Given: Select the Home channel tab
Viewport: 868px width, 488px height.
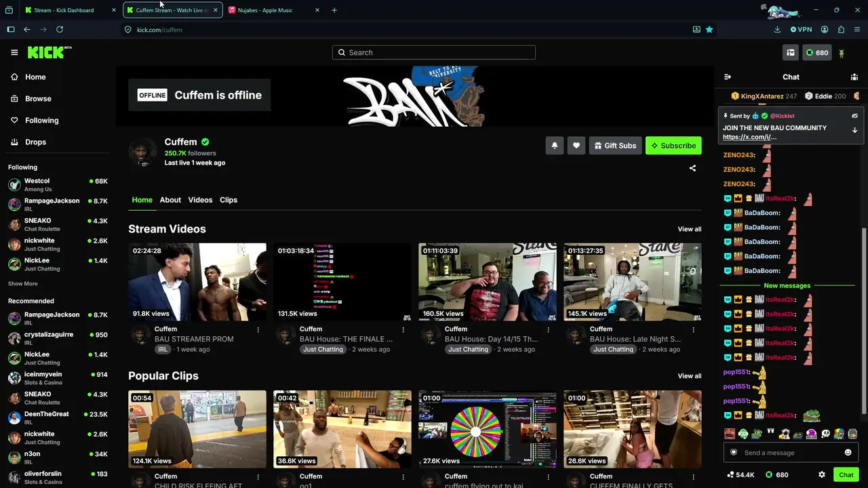Looking at the screenshot, I should [x=142, y=200].
